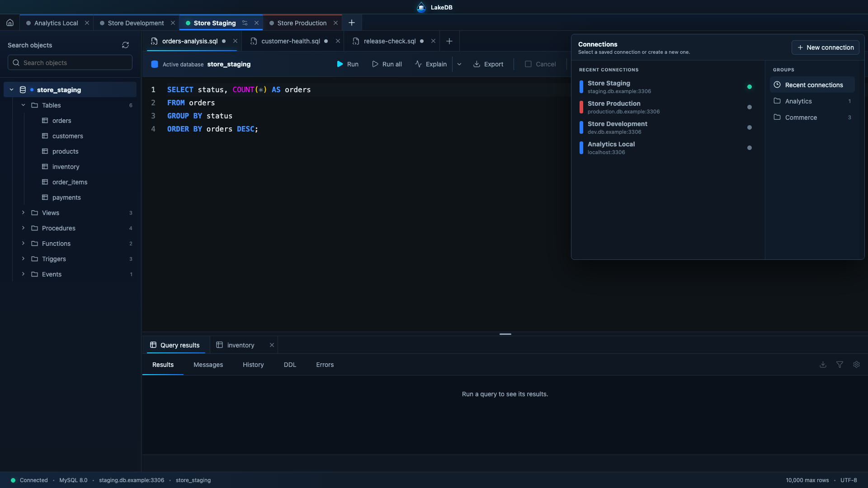Open the Home icon tab

[x=10, y=23]
